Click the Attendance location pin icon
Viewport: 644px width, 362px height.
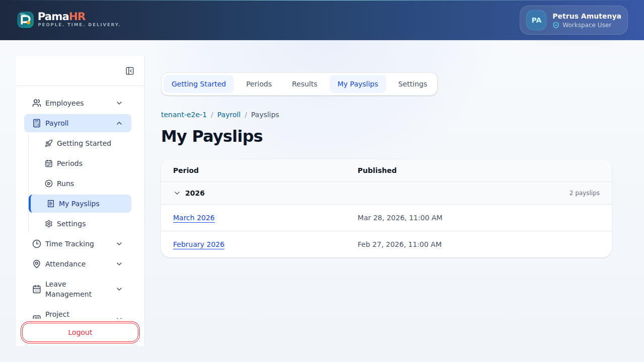click(x=37, y=264)
